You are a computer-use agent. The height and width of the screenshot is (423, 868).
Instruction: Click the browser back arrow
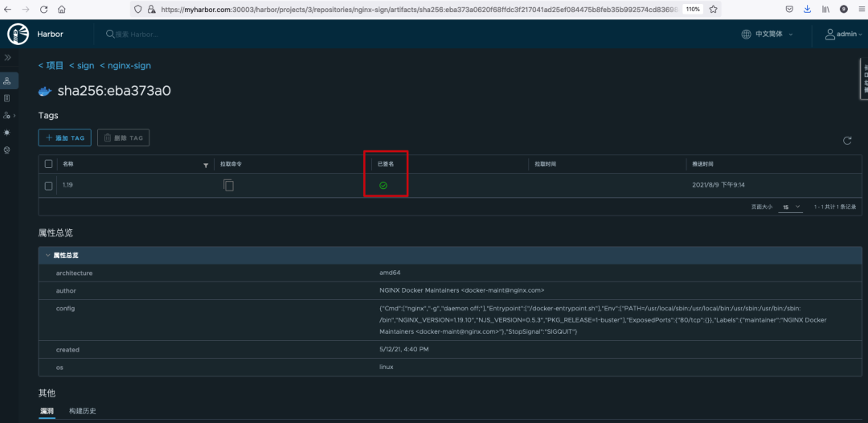click(x=8, y=10)
